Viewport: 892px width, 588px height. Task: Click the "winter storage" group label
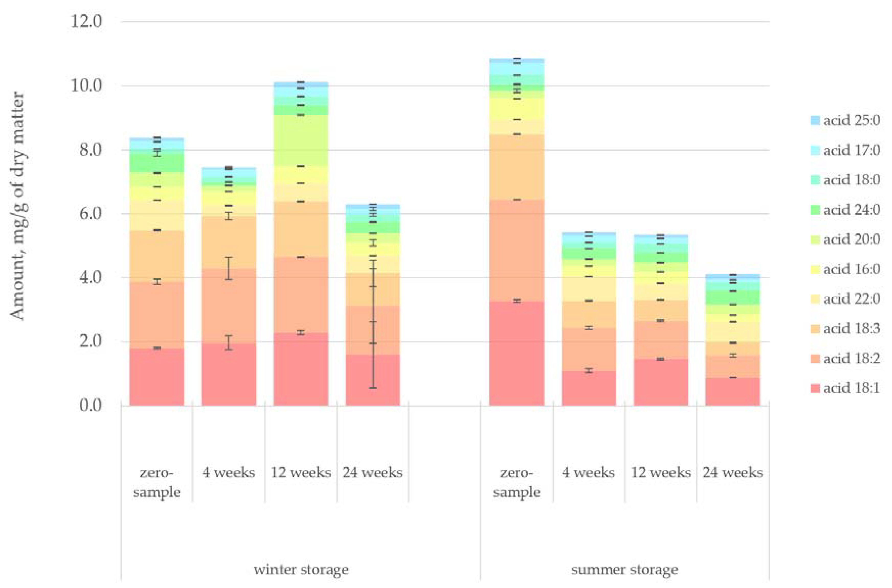coord(301,569)
